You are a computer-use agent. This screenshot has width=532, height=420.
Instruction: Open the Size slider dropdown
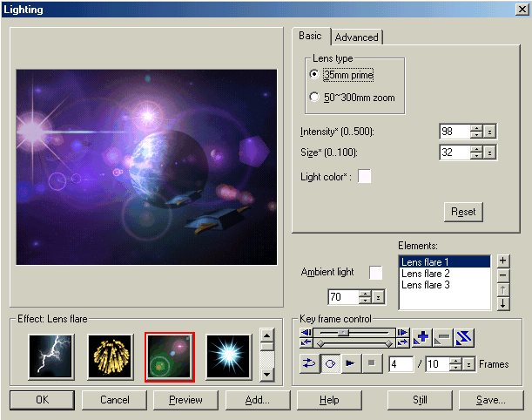[x=489, y=152]
